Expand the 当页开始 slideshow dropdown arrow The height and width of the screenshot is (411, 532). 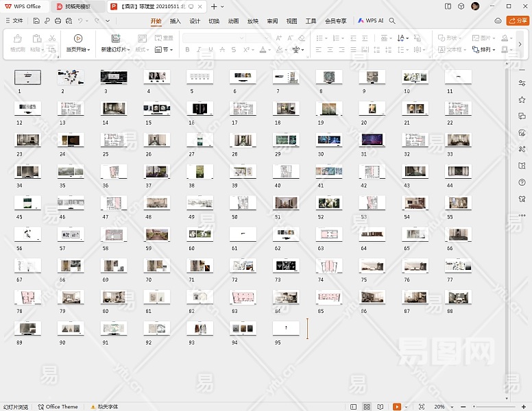click(x=89, y=50)
